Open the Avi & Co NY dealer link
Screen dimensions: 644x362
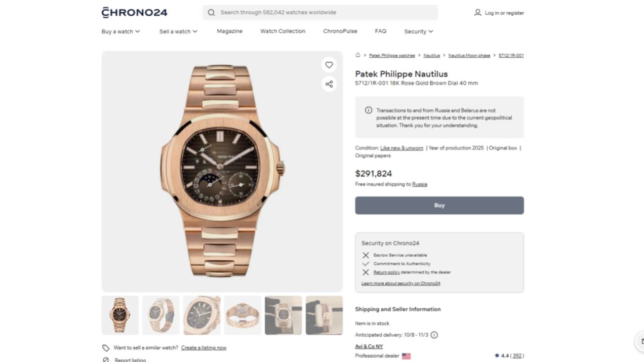coord(369,346)
